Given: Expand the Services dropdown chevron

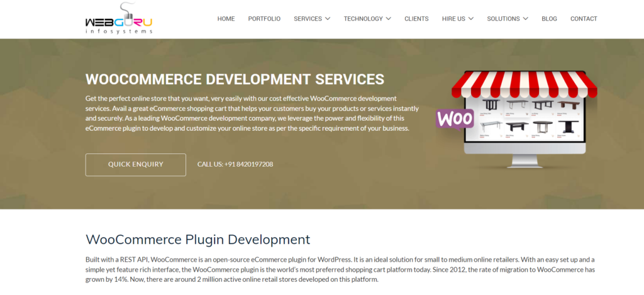Looking at the screenshot, I should (327, 19).
